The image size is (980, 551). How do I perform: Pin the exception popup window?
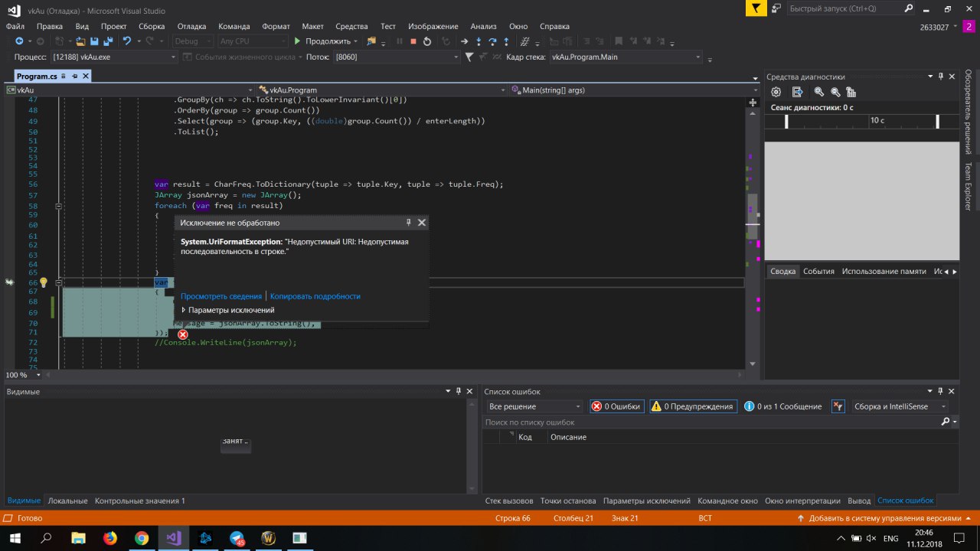point(409,223)
